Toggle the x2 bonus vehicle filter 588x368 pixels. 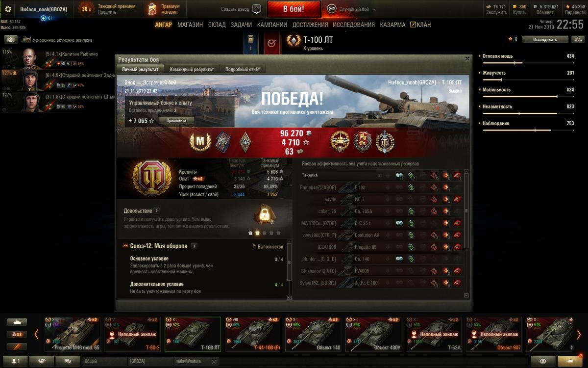coord(17,334)
